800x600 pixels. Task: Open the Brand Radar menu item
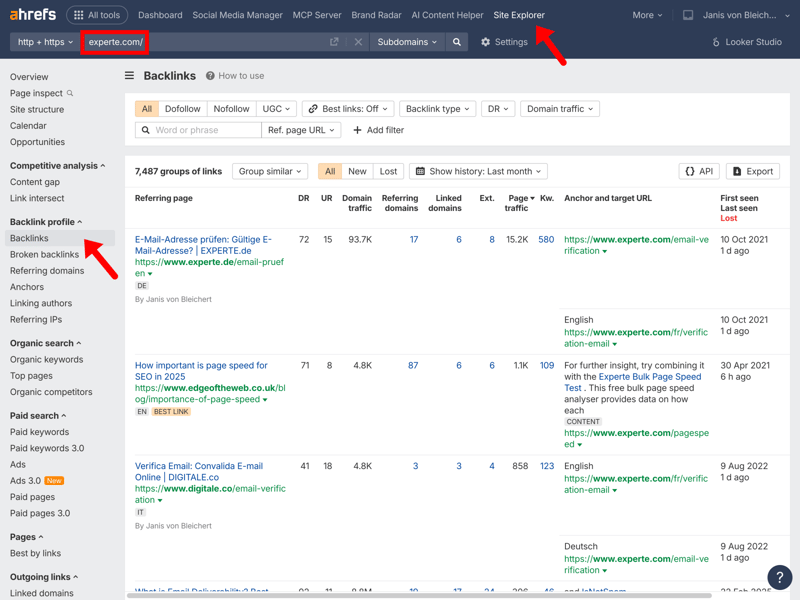tap(376, 15)
